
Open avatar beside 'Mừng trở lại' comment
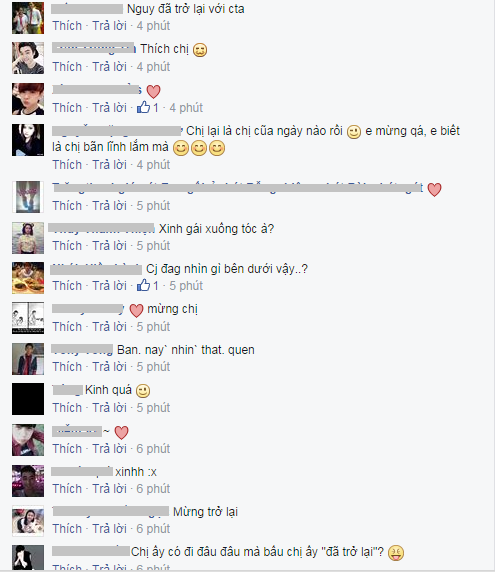(28, 521)
